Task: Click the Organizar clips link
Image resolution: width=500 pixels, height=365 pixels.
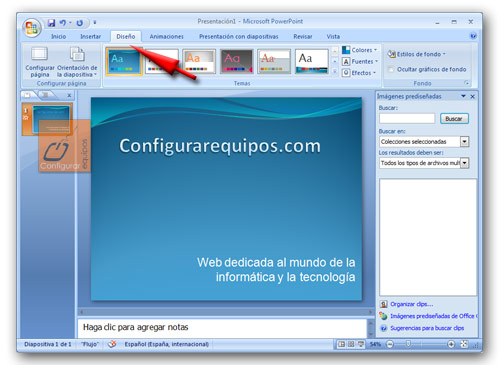Action: (x=411, y=304)
